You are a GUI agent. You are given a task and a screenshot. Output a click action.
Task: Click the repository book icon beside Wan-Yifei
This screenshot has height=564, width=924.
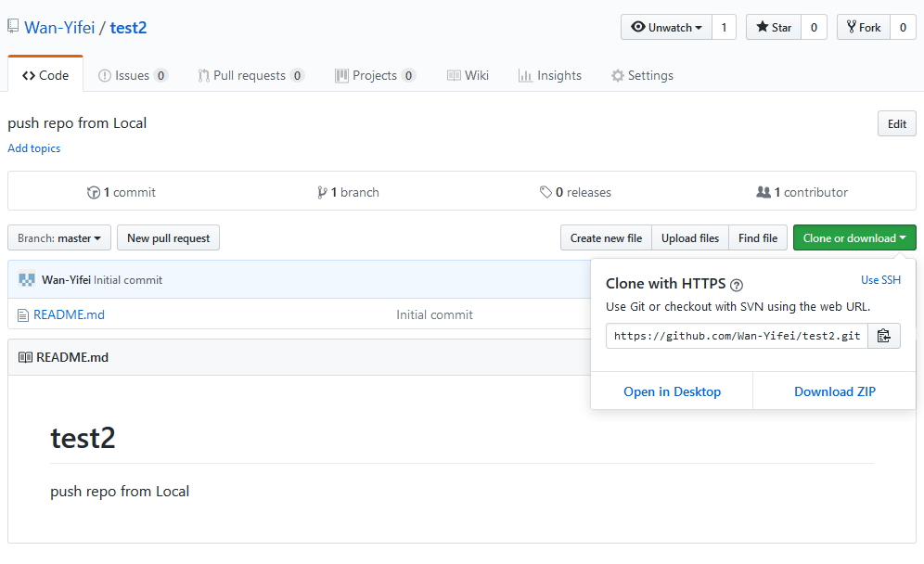13,27
